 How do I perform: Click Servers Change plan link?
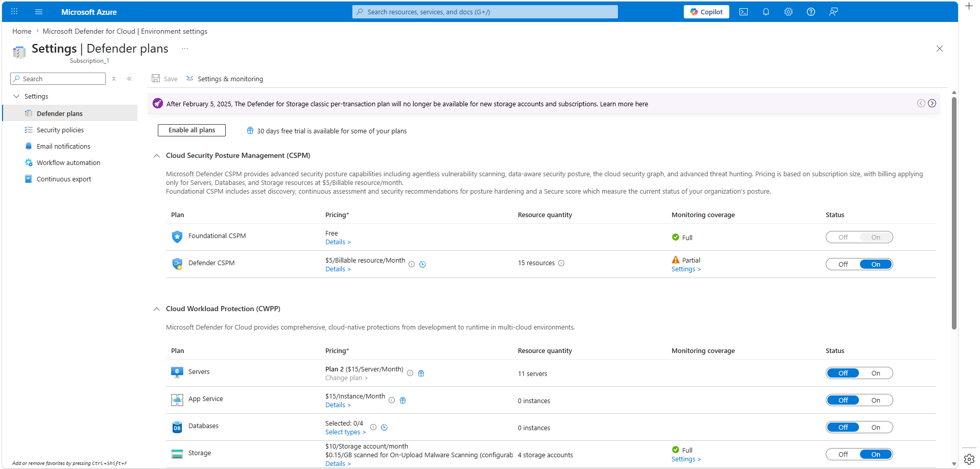pyautogui.click(x=346, y=378)
